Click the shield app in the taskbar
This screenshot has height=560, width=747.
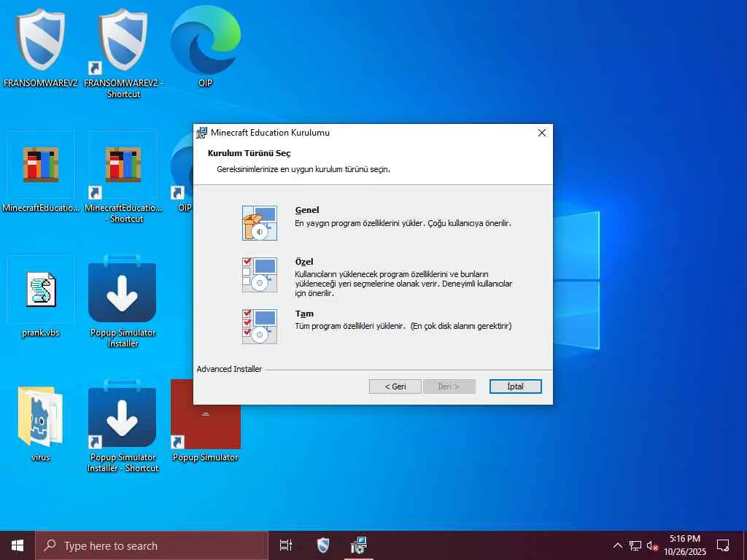point(323,545)
